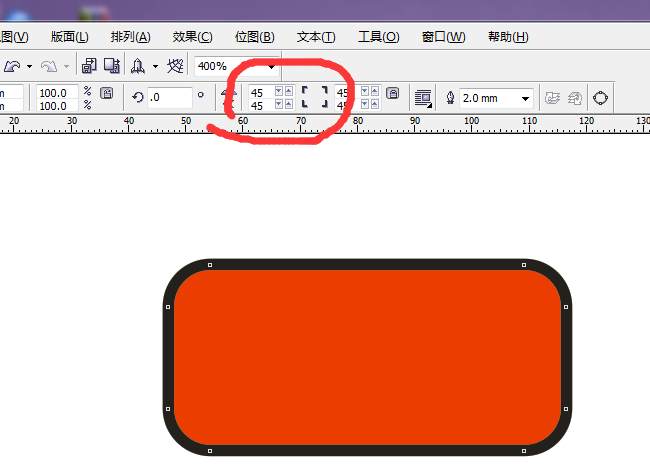Click the Convert to Curves icon
Image resolution: width=650 pixels, height=474 pixels.
(x=600, y=98)
